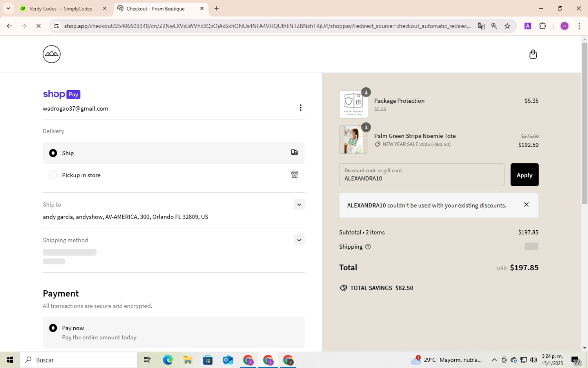Apply the discount code

[x=524, y=175]
